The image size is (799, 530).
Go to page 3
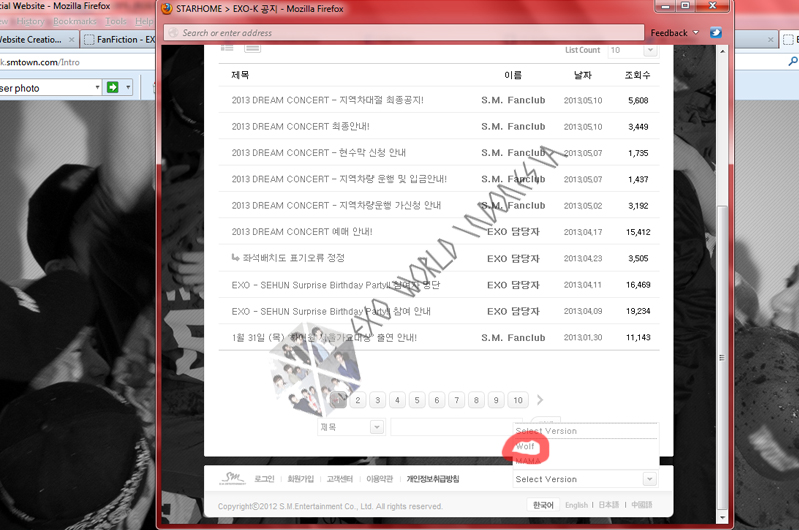pos(378,400)
